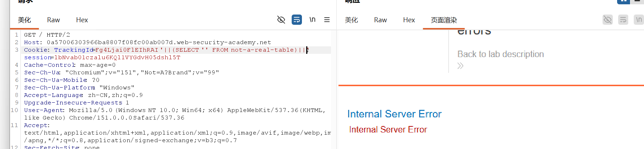Click the Upgrade-Insecure-Requests: 1 header
This screenshot has height=149, width=644.
tap(76, 103)
